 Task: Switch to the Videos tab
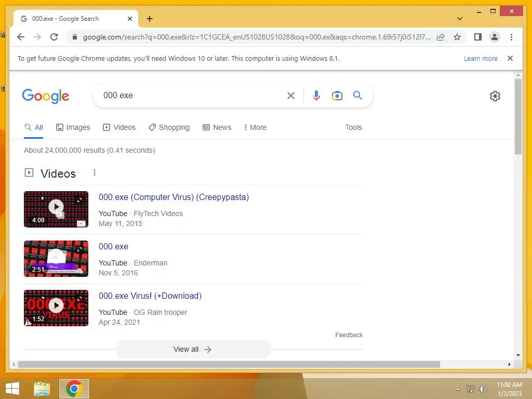[119, 127]
